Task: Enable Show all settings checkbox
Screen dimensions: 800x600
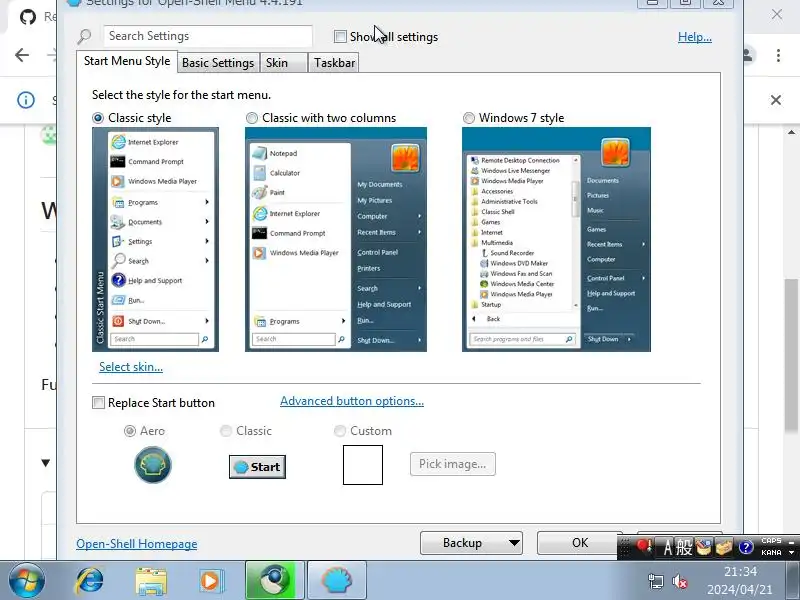Action: pyautogui.click(x=340, y=37)
